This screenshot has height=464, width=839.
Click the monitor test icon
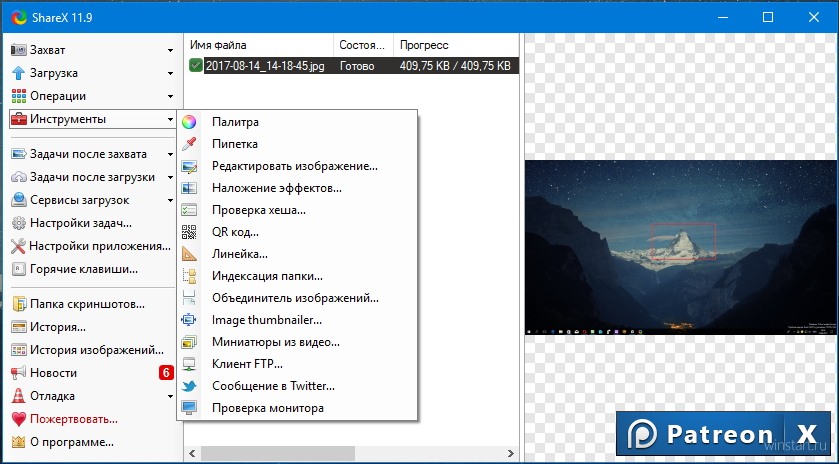[189, 408]
